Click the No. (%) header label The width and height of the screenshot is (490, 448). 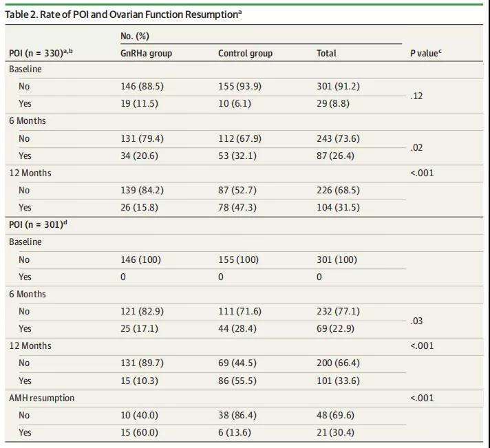tap(135, 36)
